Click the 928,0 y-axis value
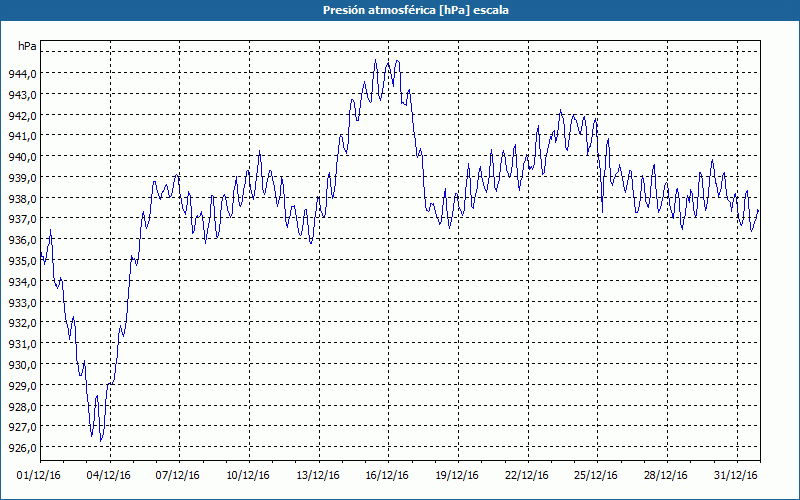 22,407
